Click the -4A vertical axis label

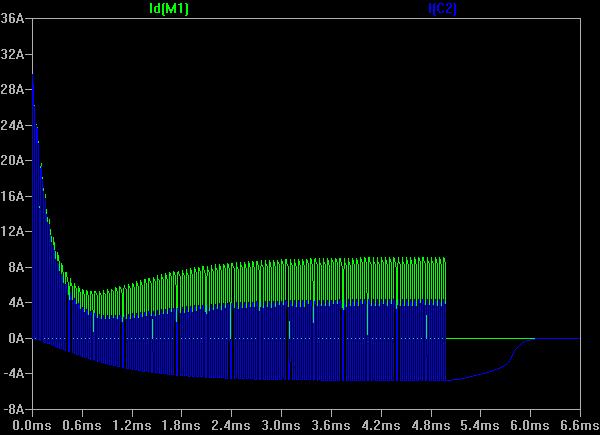tap(14, 374)
